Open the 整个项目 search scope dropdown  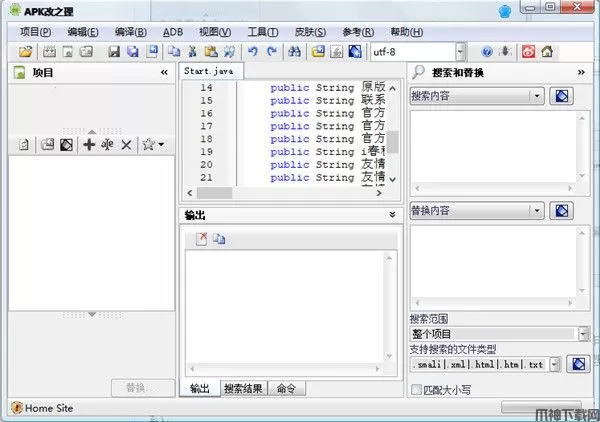pos(583,334)
